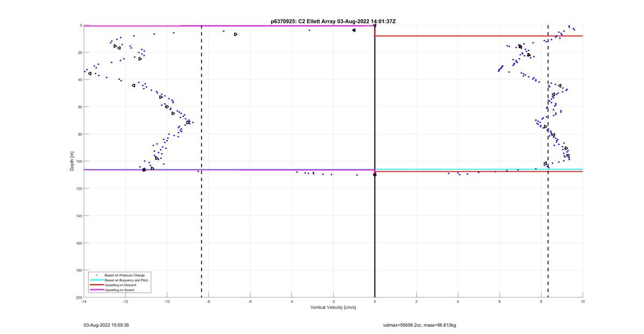Click x-axis tick label '8'
This screenshot has height=334, width=644.
[541, 301]
